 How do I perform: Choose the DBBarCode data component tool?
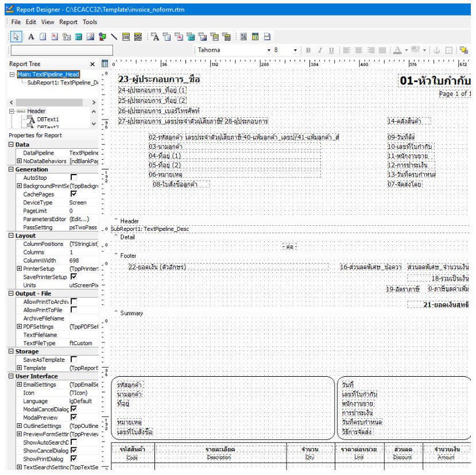[x=214, y=37]
